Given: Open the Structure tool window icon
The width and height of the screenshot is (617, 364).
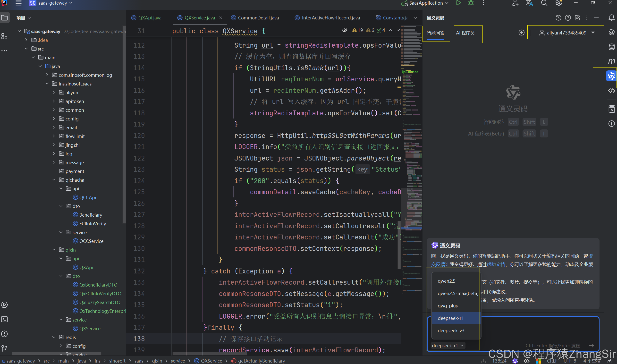Looking at the screenshot, I should click(x=4, y=36).
